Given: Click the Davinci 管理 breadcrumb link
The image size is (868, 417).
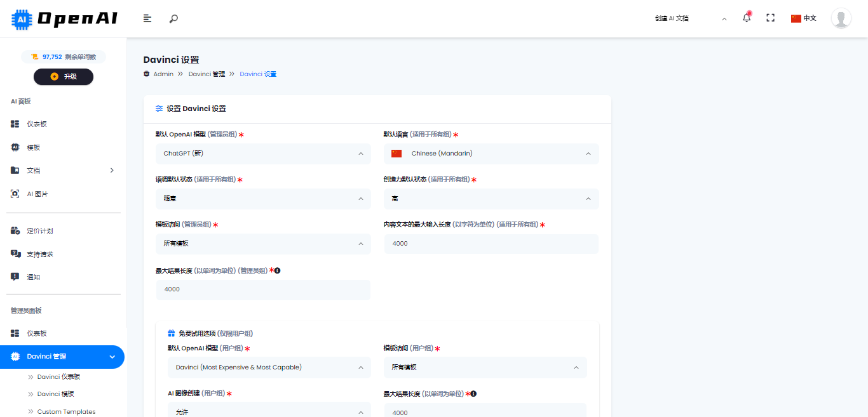Looking at the screenshot, I should 207,74.
